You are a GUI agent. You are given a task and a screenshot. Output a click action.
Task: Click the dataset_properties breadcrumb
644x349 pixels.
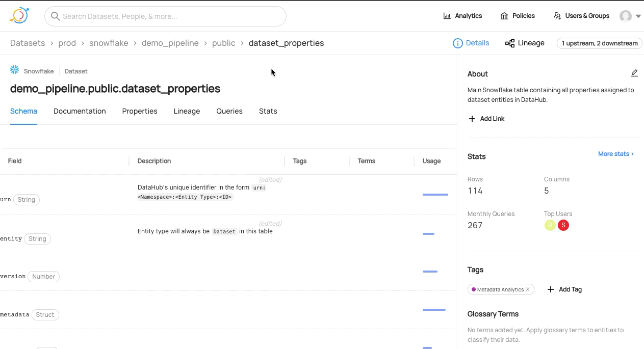click(x=287, y=43)
